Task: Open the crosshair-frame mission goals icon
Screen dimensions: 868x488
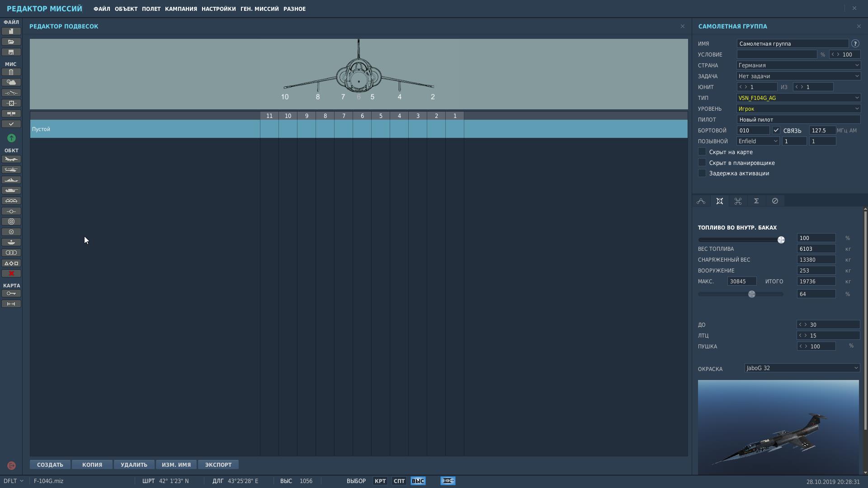Action: [x=11, y=103]
